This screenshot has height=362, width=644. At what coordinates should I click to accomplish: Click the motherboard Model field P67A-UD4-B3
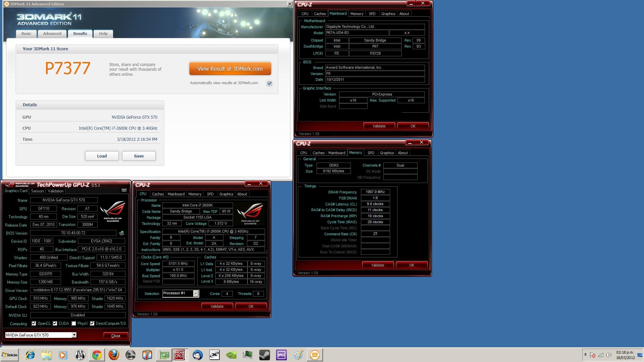click(x=357, y=33)
